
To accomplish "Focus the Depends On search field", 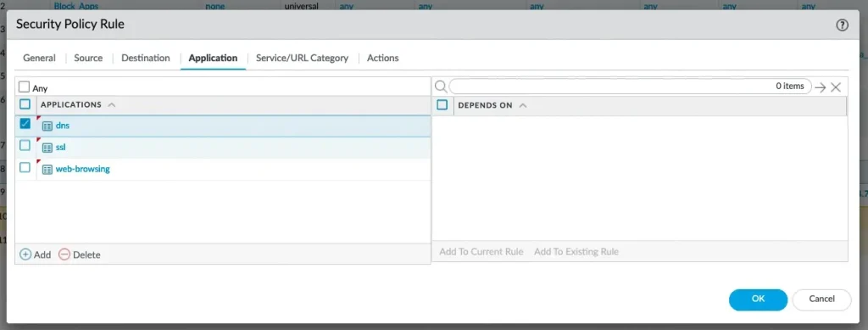I will [630, 87].
